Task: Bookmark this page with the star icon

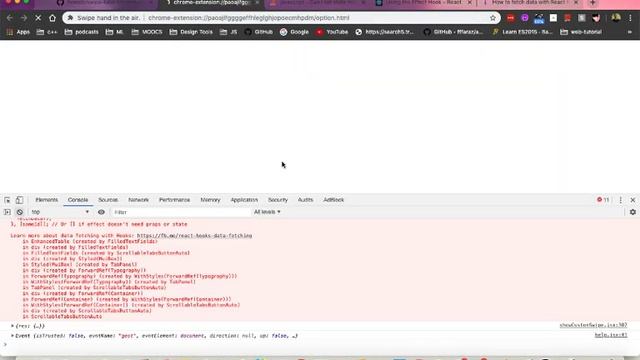Action: click(x=493, y=18)
